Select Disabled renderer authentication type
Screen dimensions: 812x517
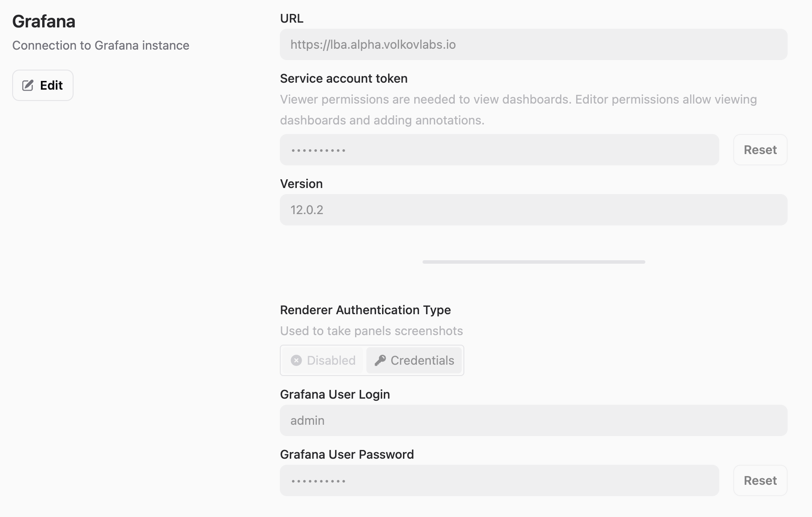pos(323,360)
